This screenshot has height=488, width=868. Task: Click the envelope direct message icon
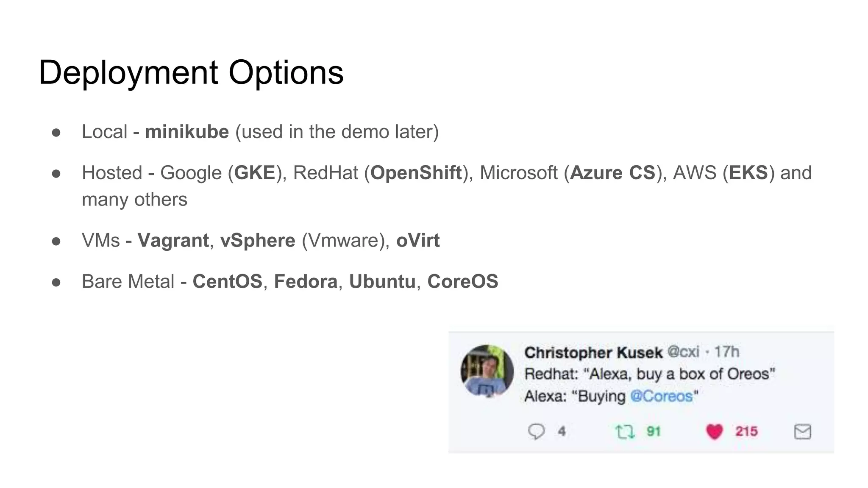(802, 432)
